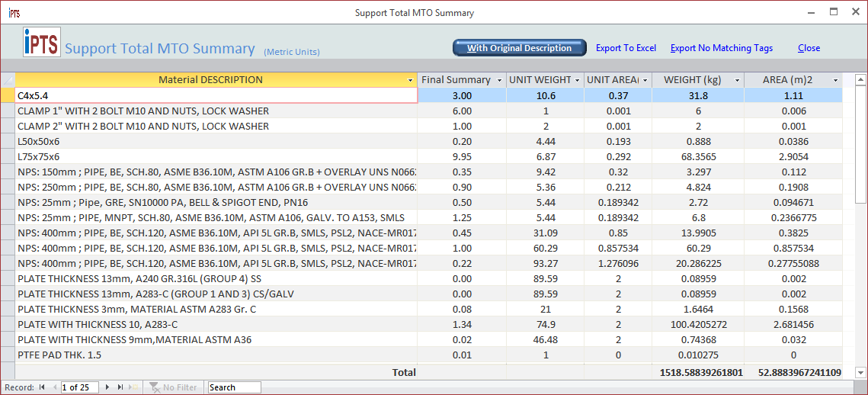Screen dimensions: 868x395
Task: Select NPS: 250mm PIPE description cell
Action: click(x=216, y=187)
